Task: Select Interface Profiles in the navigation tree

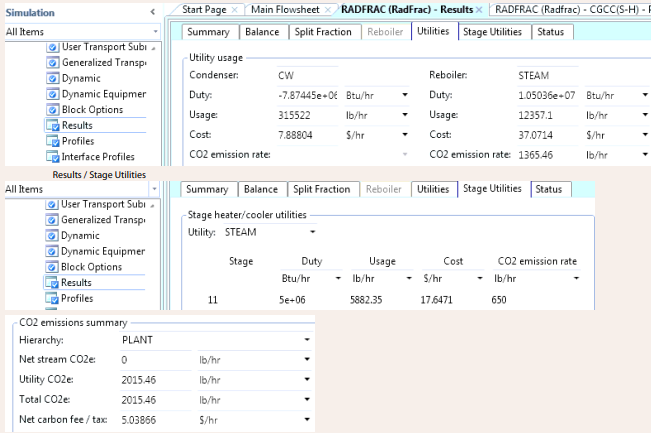Action: point(97,157)
